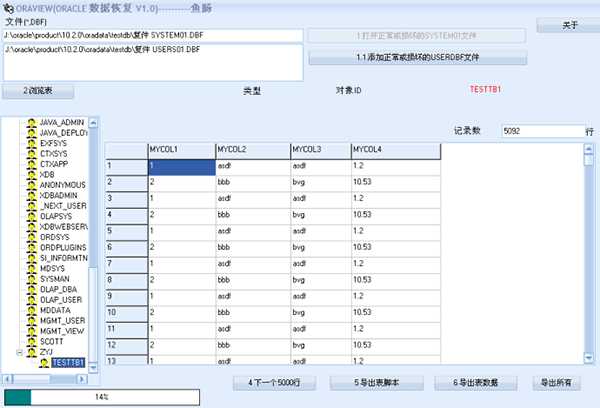Select the SYSMAN tree item label

coord(55,279)
